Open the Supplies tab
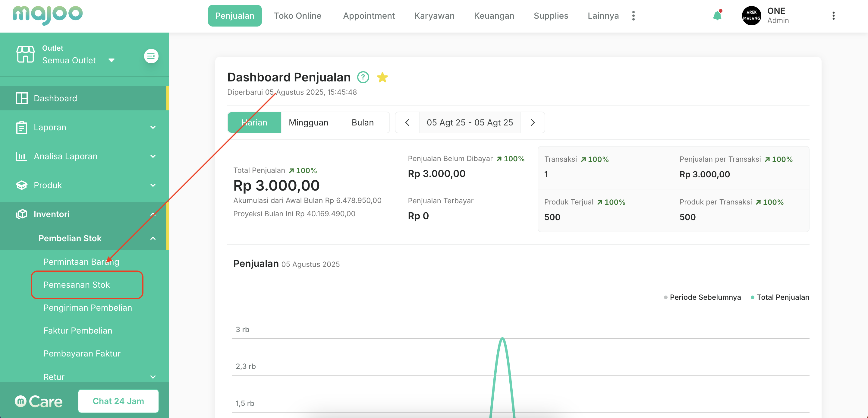The height and width of the screenshot is (418, 868). pos(551,16)
